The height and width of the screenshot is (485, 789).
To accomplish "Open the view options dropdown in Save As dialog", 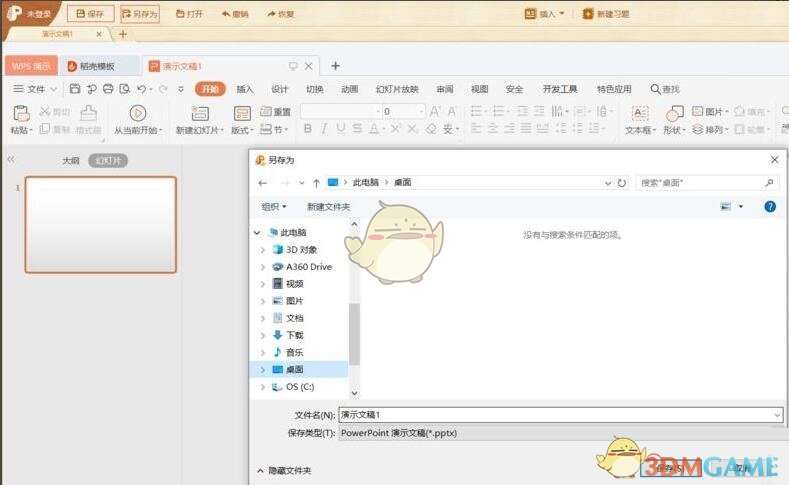I will pyautogui.click(x=741, y=206).
